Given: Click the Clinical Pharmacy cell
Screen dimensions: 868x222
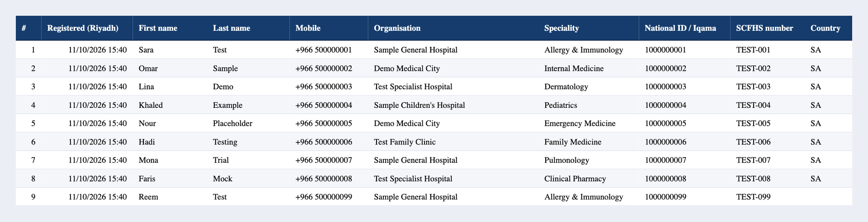Looking at the screenshot, I should click(x=575, y=179).
